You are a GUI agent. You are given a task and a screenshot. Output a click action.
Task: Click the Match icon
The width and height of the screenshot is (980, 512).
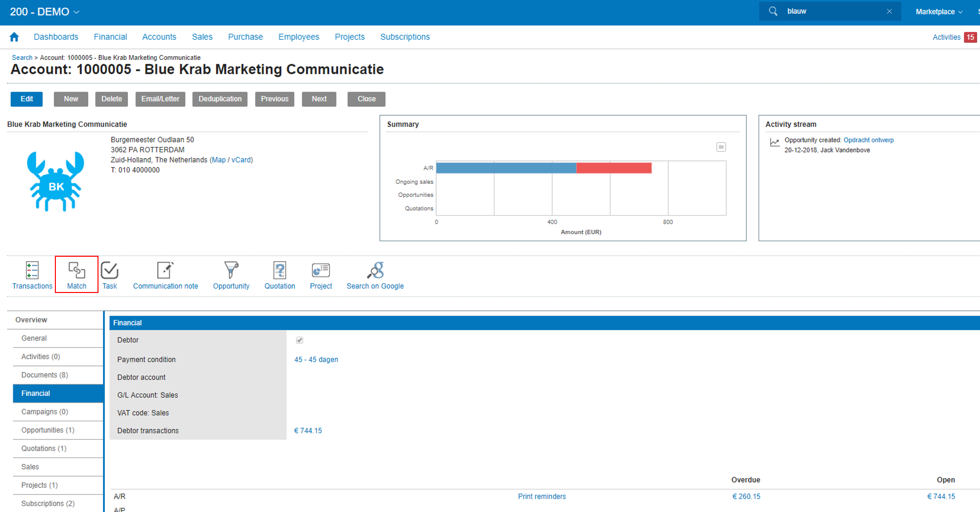[x=76, y=270]
